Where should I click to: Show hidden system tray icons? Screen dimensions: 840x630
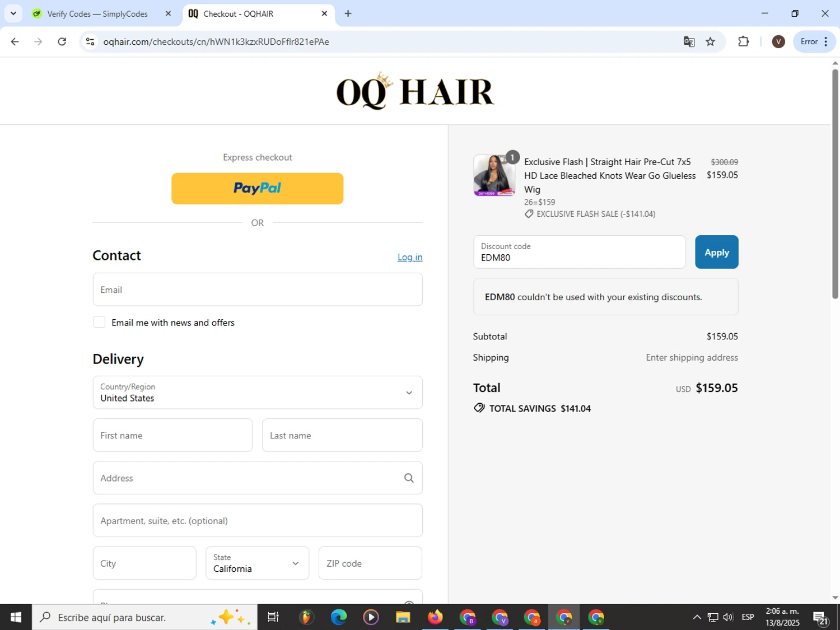point(697,617)
